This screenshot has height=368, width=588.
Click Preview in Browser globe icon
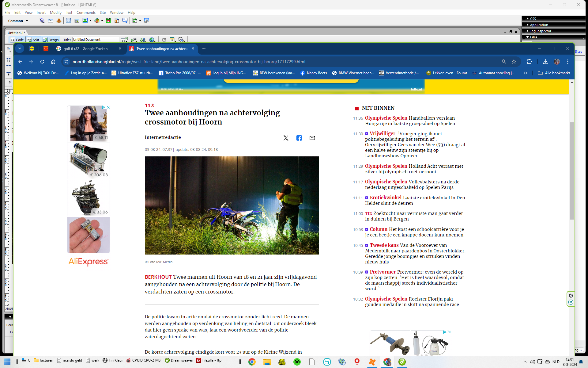[152, 40]
